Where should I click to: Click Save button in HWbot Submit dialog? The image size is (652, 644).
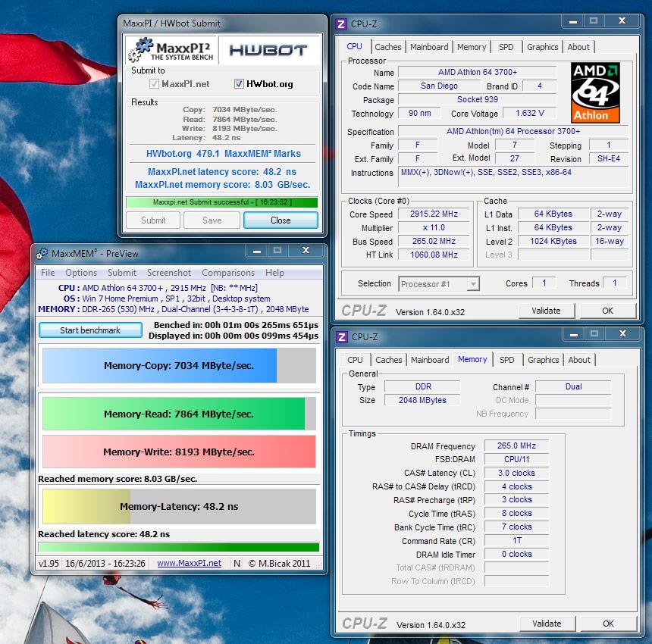click(x=212, y=220)
